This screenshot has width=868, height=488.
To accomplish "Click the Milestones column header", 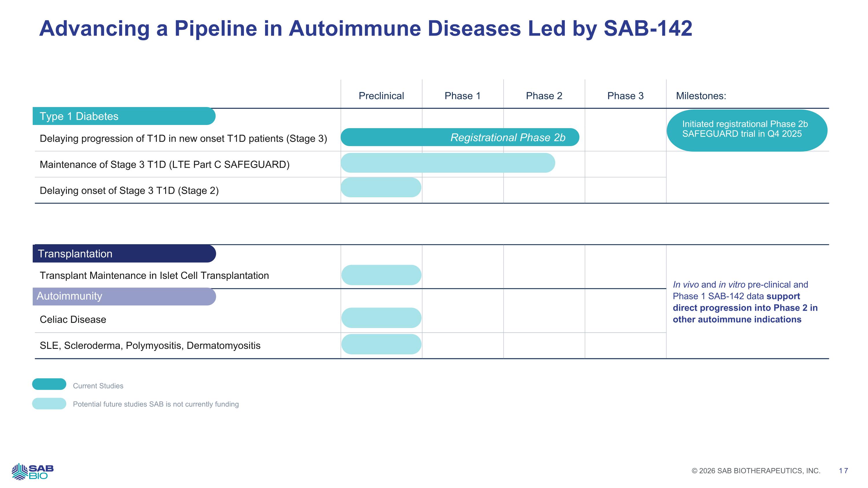I will (x=701, y=96).
